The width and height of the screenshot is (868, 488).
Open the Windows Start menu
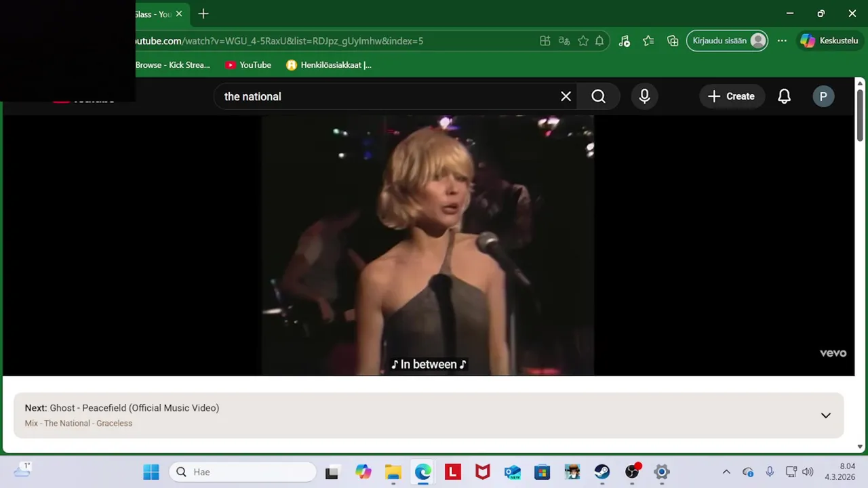pyautogui.click(x=151, y=472)
